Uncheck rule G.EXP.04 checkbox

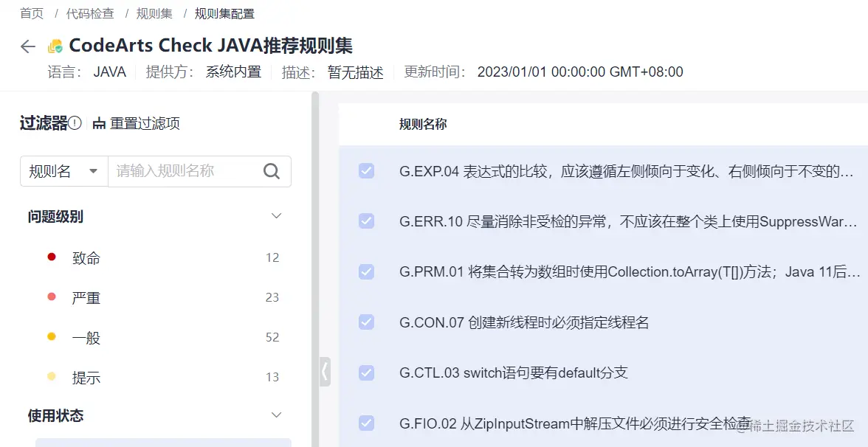coord(366,171)
